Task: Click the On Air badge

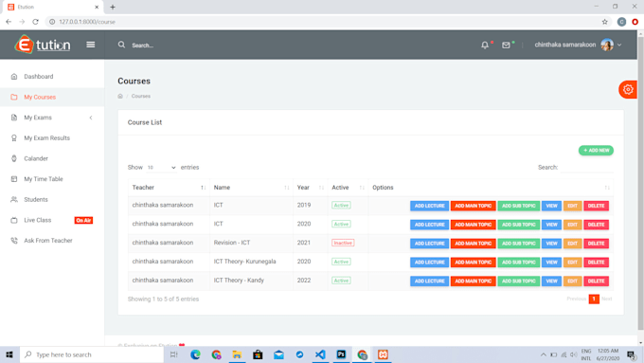Action: [83, 220]
